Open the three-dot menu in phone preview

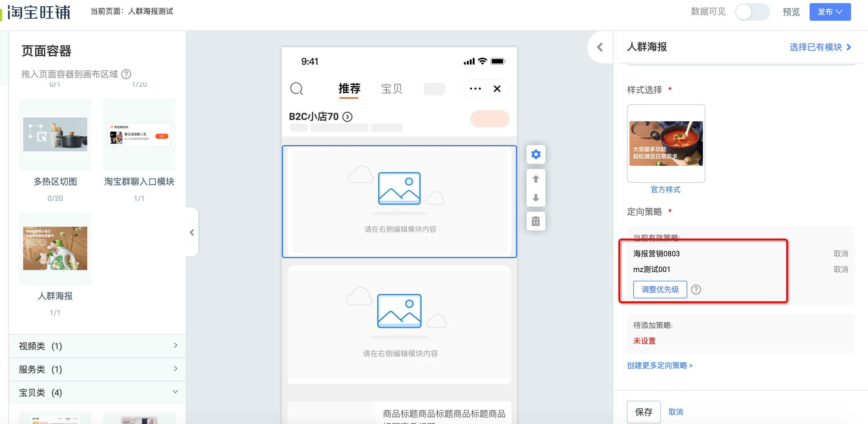click(475, 89)
